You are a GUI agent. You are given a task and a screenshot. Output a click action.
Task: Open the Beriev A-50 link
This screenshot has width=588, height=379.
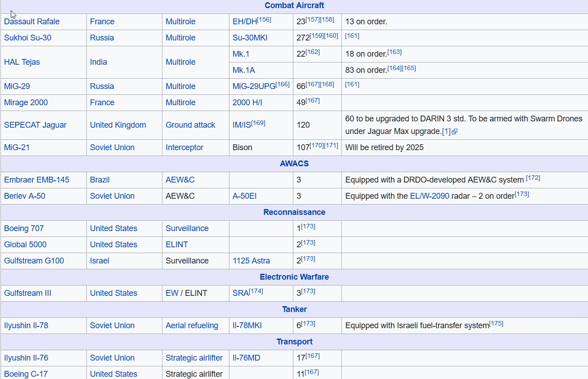coord(25,196)
